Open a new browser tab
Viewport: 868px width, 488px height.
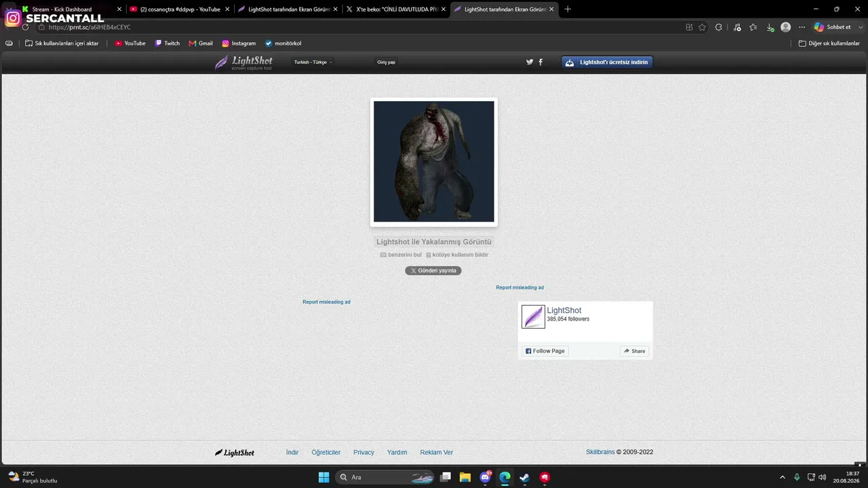(x=568, y=9)
